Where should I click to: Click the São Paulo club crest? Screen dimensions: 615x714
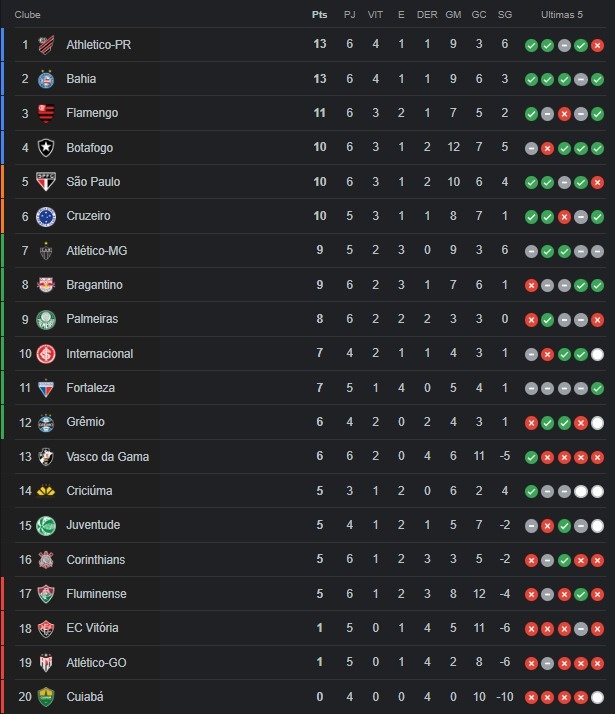[46, 182]
